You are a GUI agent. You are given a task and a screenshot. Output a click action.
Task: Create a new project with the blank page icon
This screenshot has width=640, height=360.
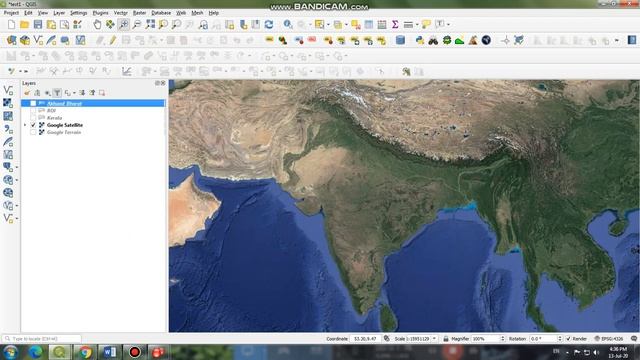pyautogui.click(x=11, y=24)
